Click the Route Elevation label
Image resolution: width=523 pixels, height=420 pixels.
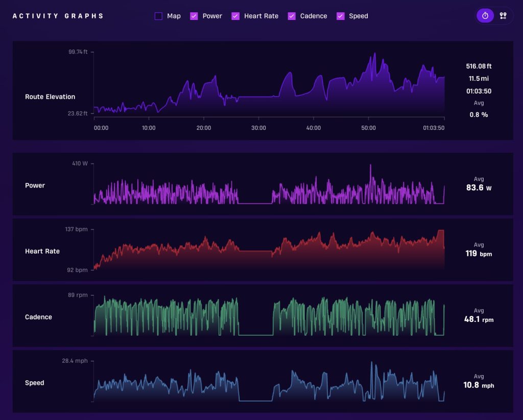pos(50,97)
